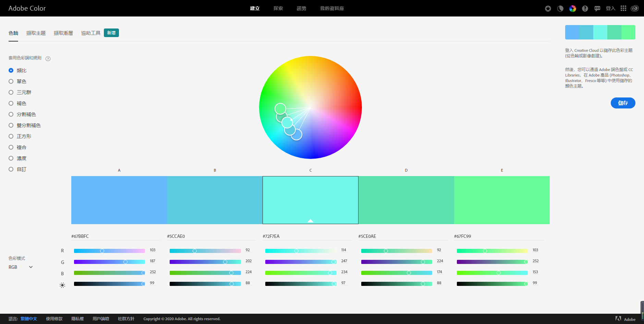Click the hex field #5CE0AE

point(403,236)
